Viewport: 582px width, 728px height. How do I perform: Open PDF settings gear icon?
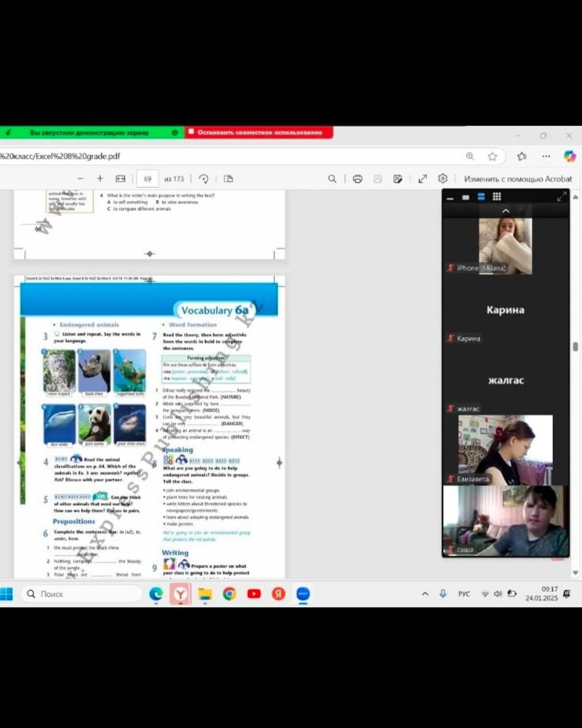pos(443,178)
